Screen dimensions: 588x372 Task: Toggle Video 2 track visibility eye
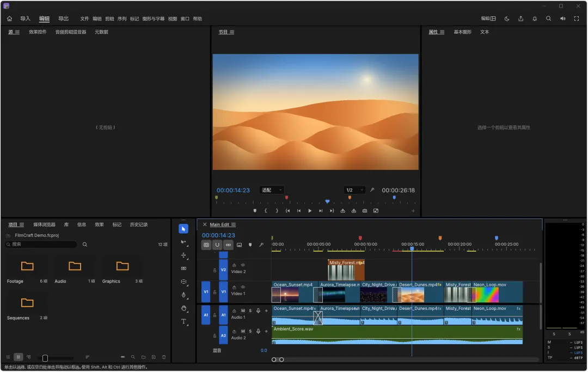click(243, 265)
